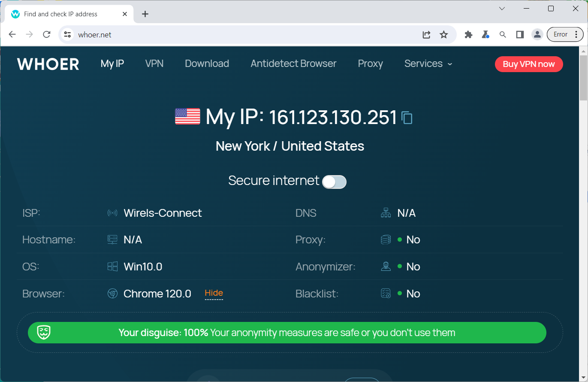Open the tab search chevron
Screen dimensions: 588x382
[x=502, y=9]
